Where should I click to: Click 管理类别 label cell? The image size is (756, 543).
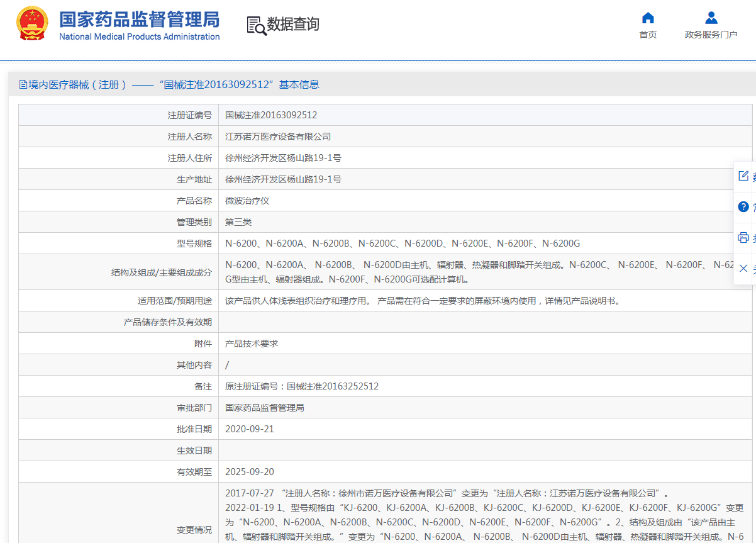(x=118, y=222)
